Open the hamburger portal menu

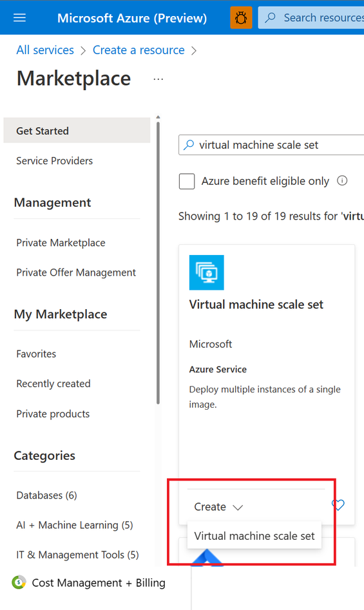click(19, 18)
